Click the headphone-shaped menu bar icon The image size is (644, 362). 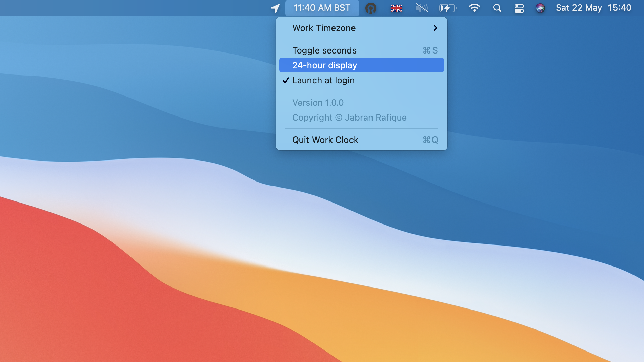(x=371, y=8)
